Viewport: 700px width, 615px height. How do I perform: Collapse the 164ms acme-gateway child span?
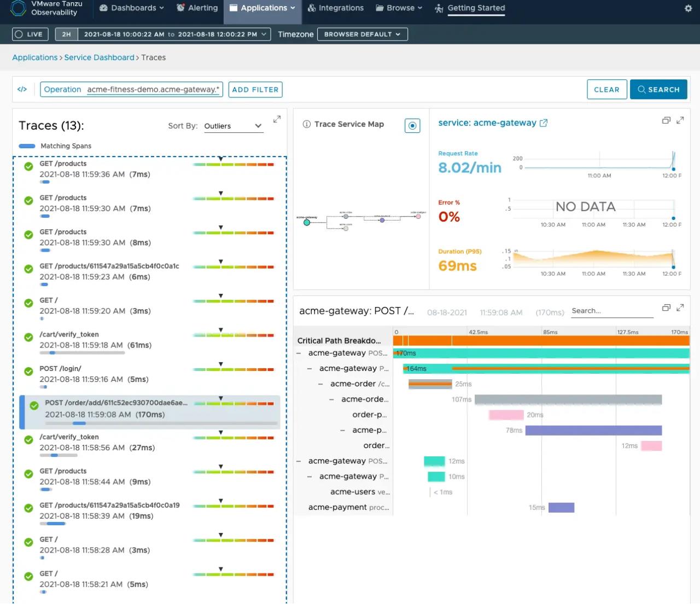pyautogui.click(x=310, y=369)
